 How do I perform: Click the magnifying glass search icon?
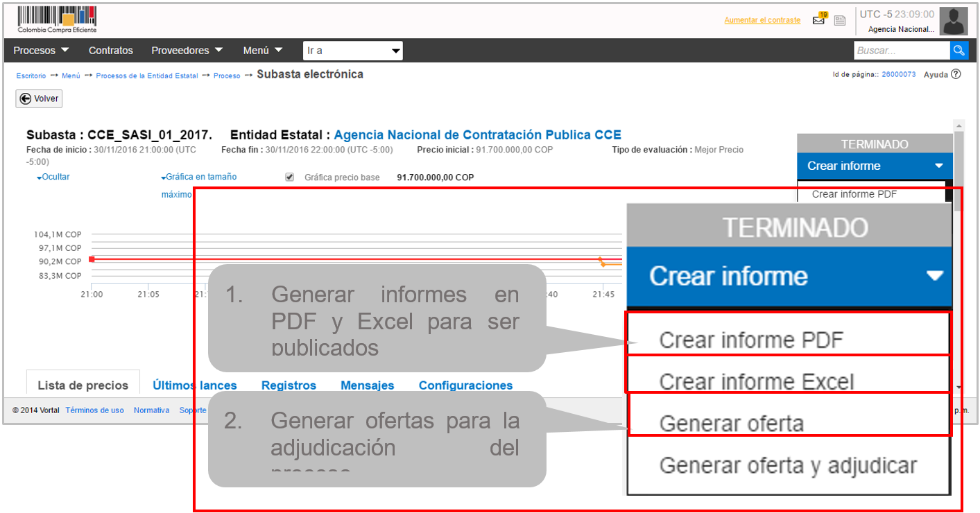click(x=958, y=51)
